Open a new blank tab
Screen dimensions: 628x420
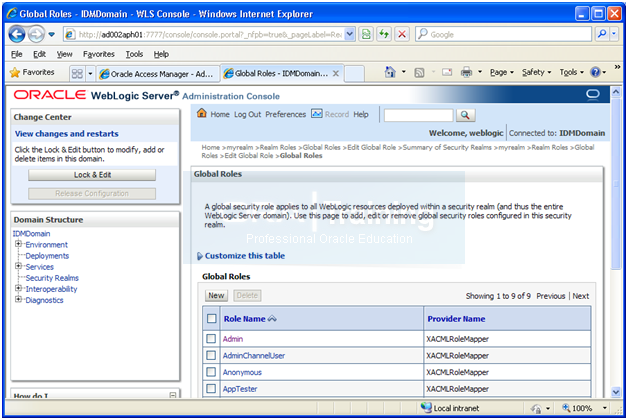(x=354, y=74)
